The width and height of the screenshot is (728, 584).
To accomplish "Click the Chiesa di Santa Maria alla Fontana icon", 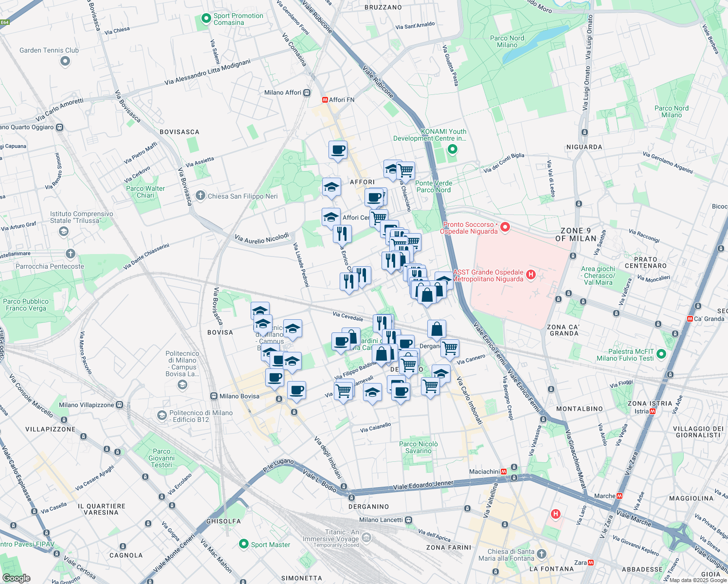I will (x=541, y=554).
